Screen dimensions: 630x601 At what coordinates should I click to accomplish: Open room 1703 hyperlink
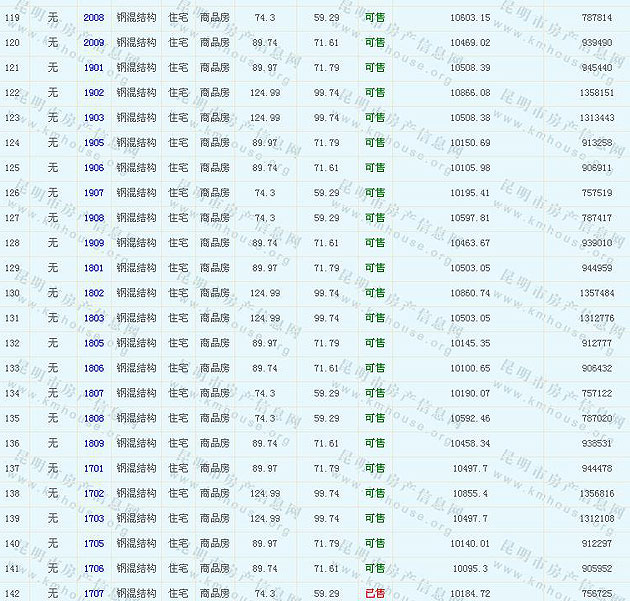(x=93, y=518)
